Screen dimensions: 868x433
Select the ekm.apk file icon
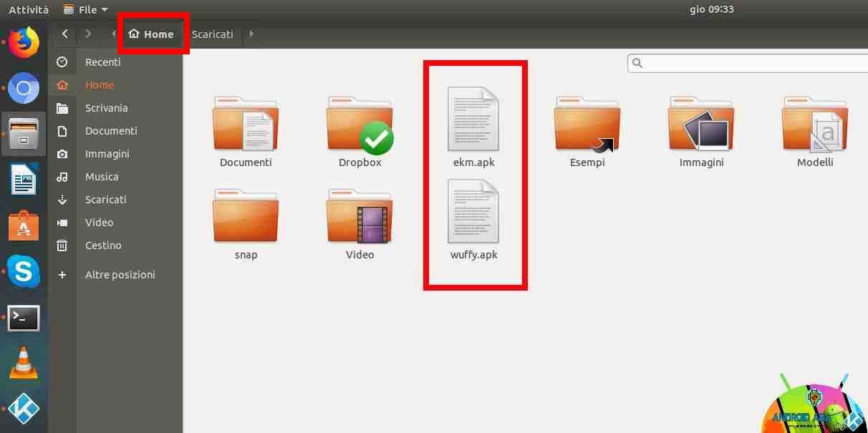[473, 118]
